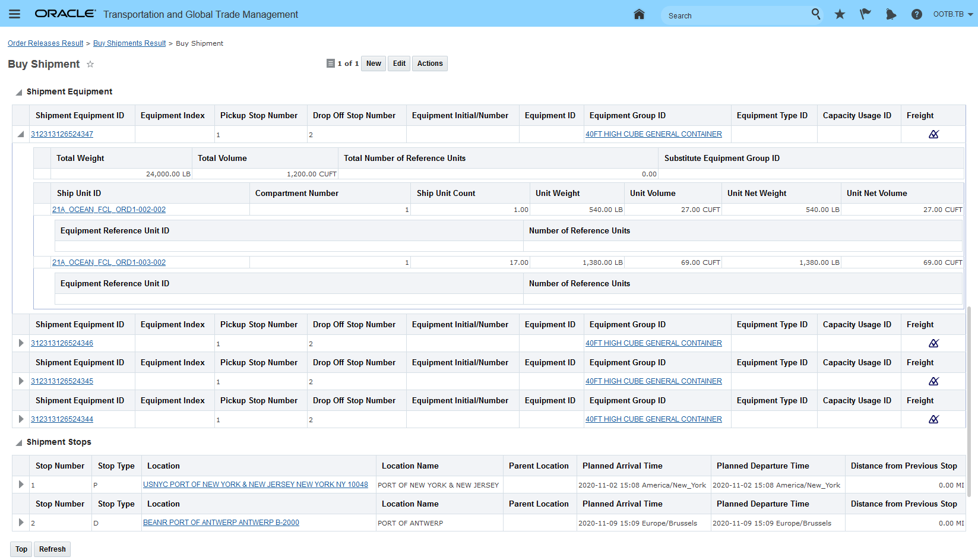Go to the Home page icon
This screenshot has width=978, height=560.
tap(639, 14)
